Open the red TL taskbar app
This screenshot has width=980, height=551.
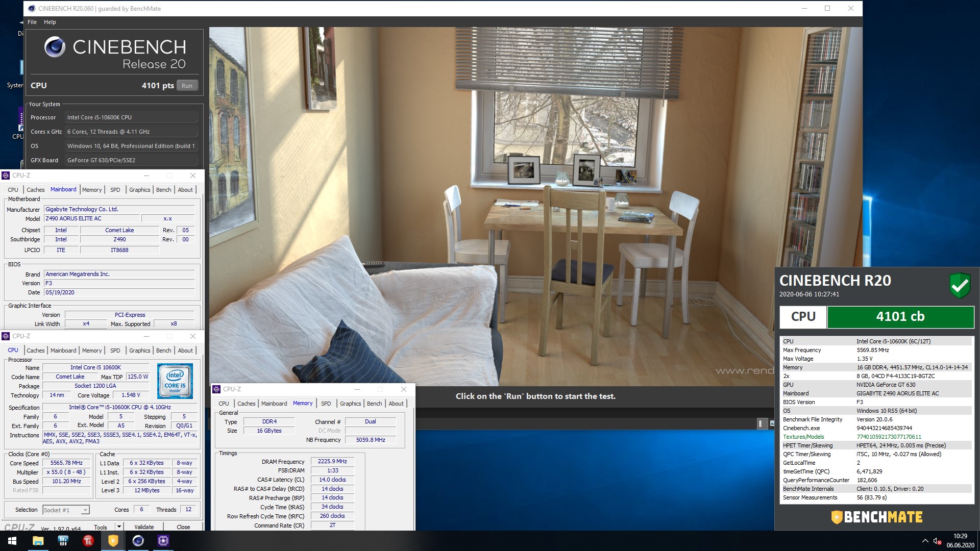click(88, 541)
